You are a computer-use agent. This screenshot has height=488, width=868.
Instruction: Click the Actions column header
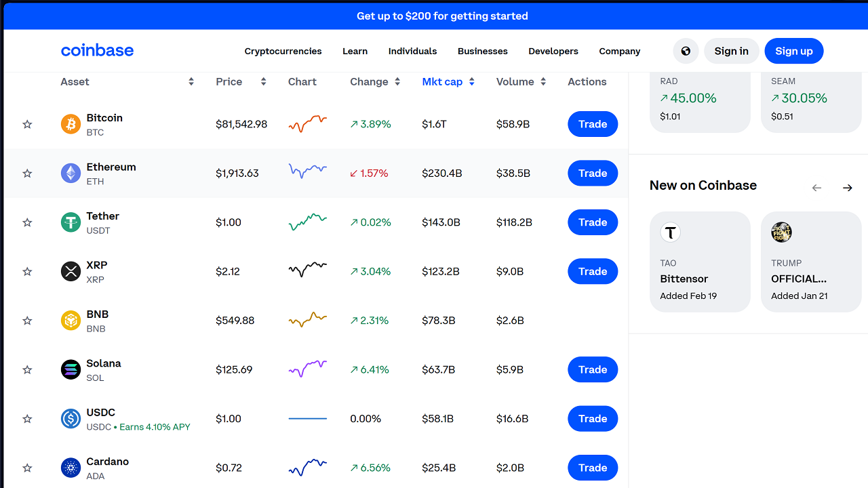(x=587, y=81)
